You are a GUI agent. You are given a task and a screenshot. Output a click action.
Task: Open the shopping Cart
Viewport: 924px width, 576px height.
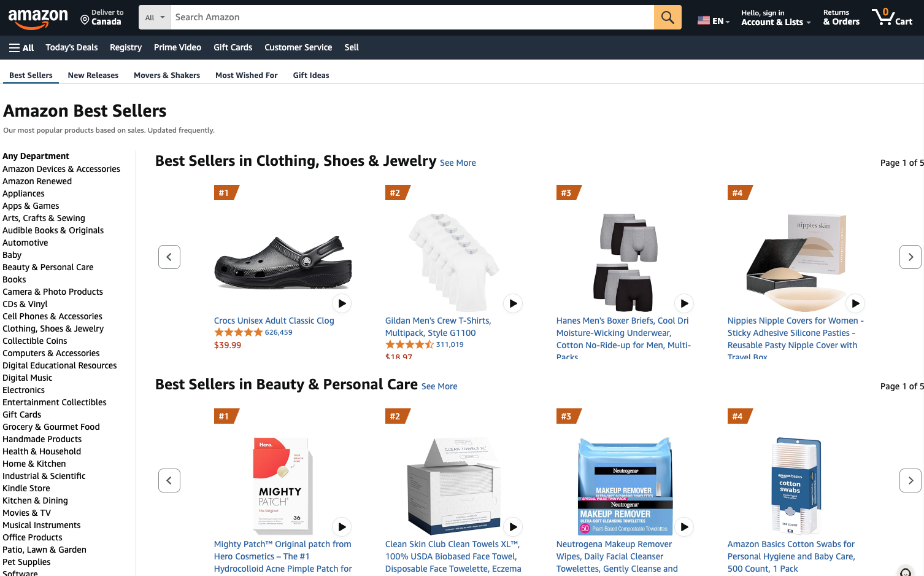(891, 17)
